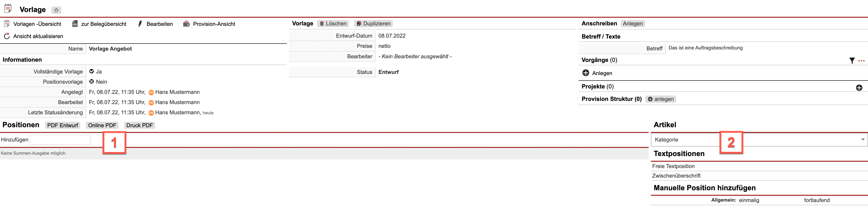Image resolution: width=868 pixels, height=210 pixels.
Task: Select Freie Textposition entry
Action: coord(673,166)
